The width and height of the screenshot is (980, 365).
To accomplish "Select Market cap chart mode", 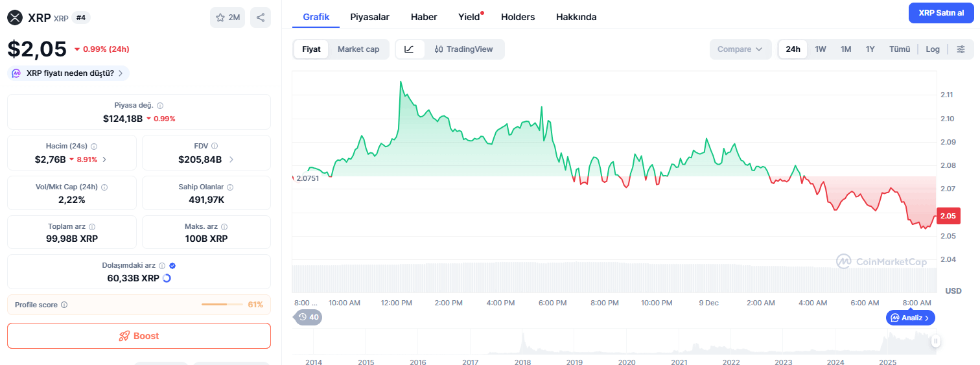I will coord(358,49).
